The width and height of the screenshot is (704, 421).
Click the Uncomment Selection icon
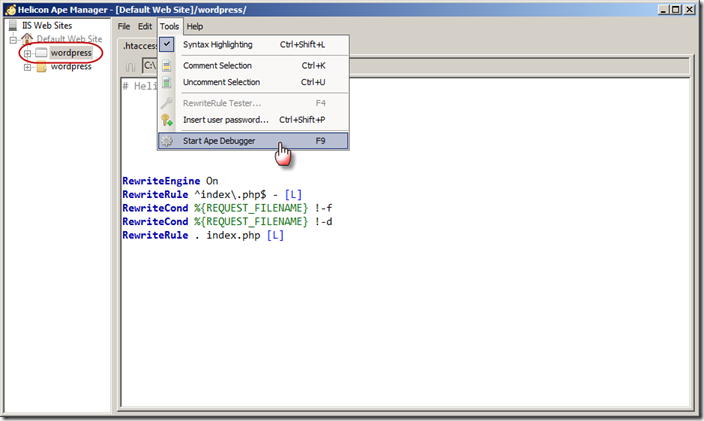(x=167, y=82)
